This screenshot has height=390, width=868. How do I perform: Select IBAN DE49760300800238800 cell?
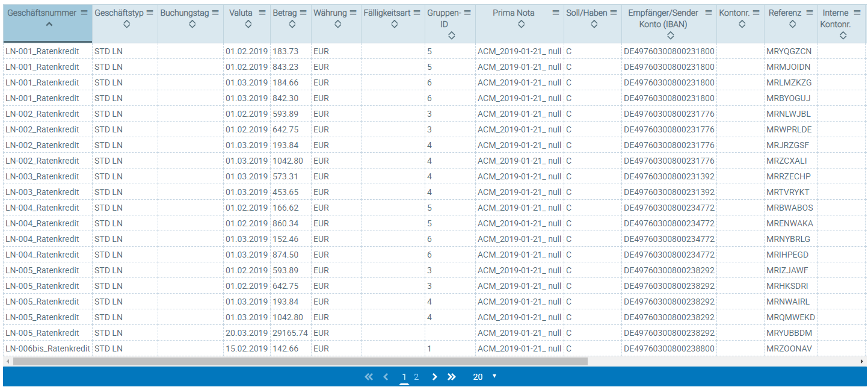[669, 348]
